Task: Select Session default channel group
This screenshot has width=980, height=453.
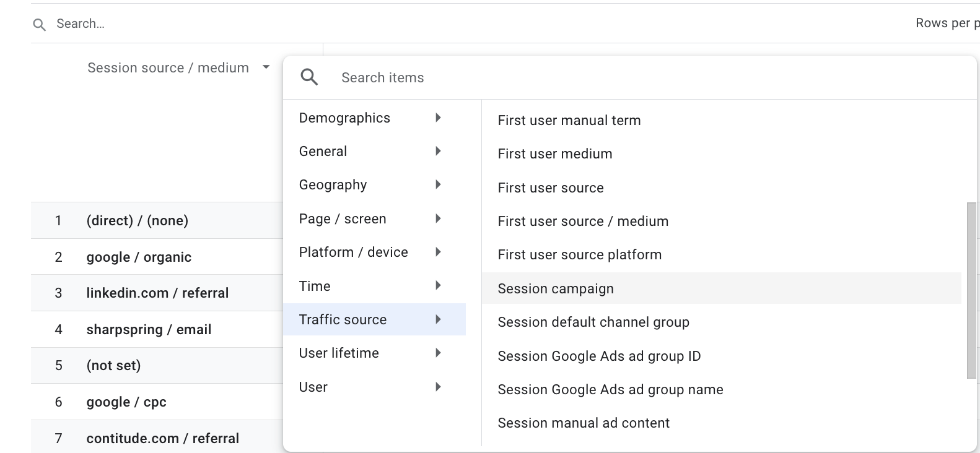Action: tap(593, 322)
